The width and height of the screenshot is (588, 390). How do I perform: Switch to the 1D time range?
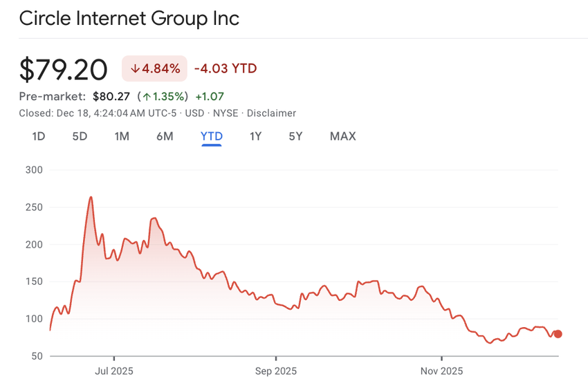tap(39, 136)
